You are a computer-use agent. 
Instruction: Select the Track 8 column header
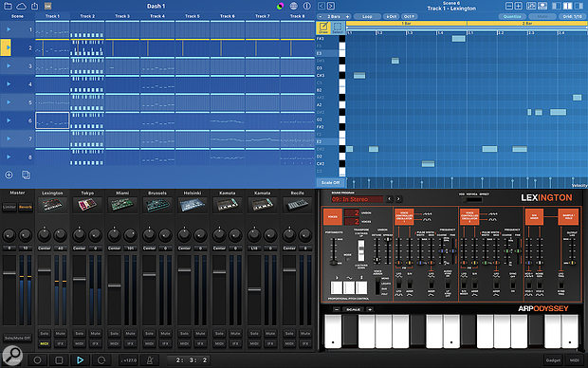coord(298,16)
